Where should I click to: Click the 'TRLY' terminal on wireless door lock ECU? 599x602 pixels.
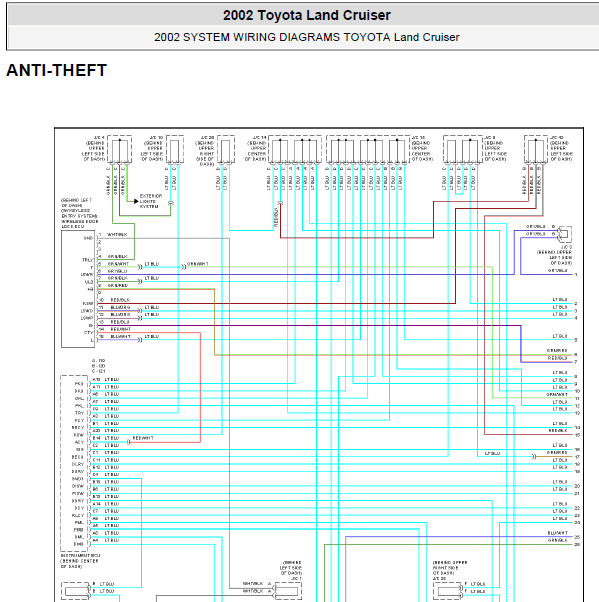click(87, 260)
